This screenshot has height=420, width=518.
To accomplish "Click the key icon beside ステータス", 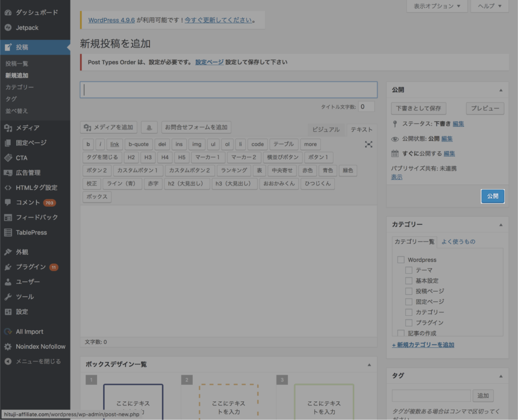I will 395,124.
